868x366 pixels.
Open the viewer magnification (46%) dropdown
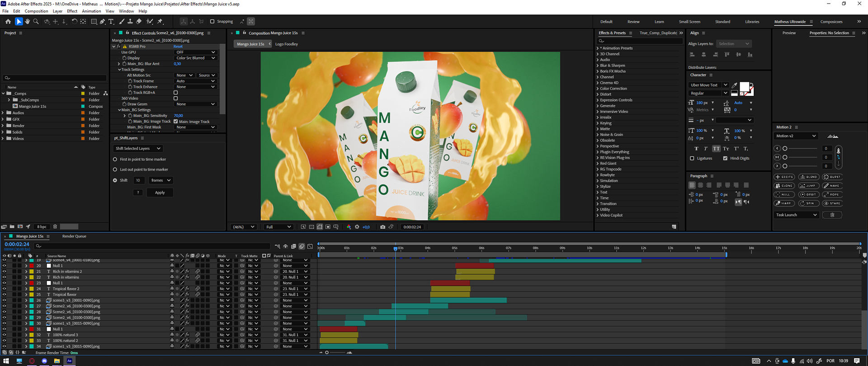[x=244, y=227]
